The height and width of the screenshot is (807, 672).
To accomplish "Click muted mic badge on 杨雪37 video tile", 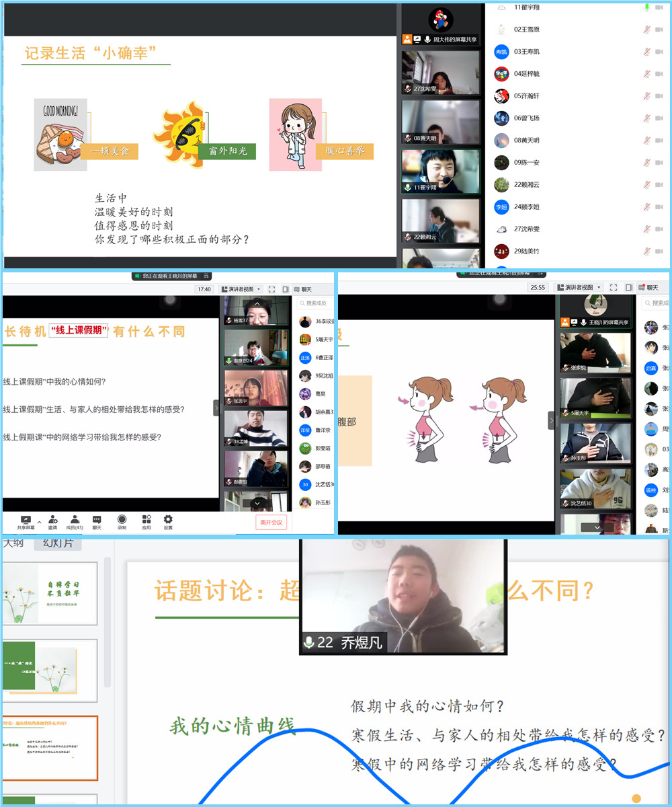I will [x=229, y=320].
